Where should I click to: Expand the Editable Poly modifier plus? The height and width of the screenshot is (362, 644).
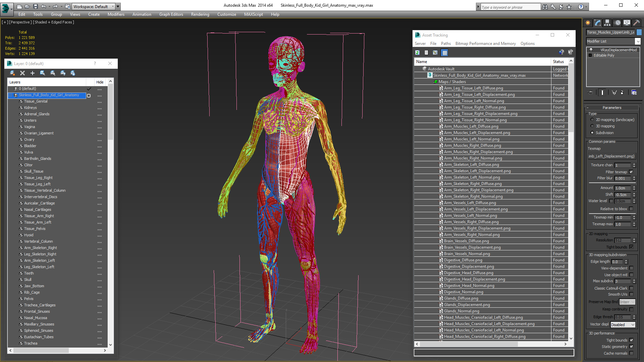point(590,55)
